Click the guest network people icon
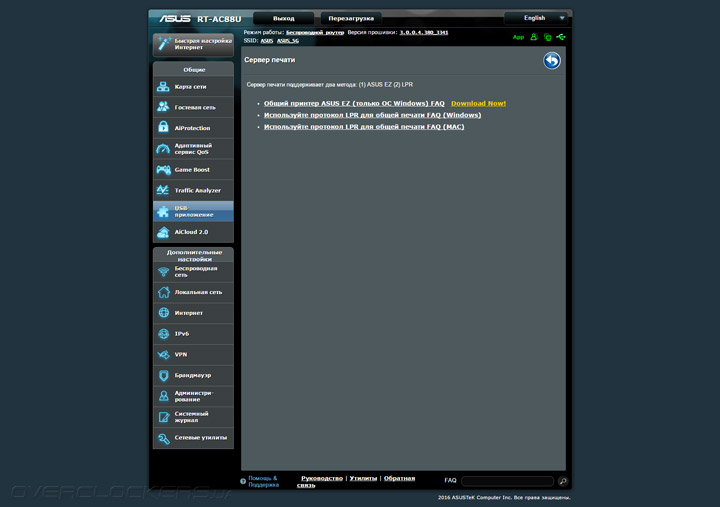720x507 pixels. point(163,107)
